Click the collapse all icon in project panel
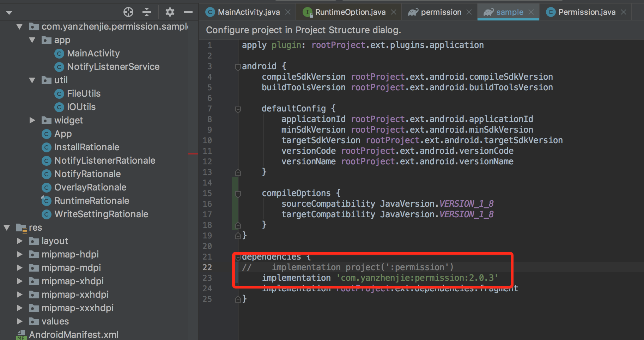Screen dimensions: 644x340 point(147,12)
